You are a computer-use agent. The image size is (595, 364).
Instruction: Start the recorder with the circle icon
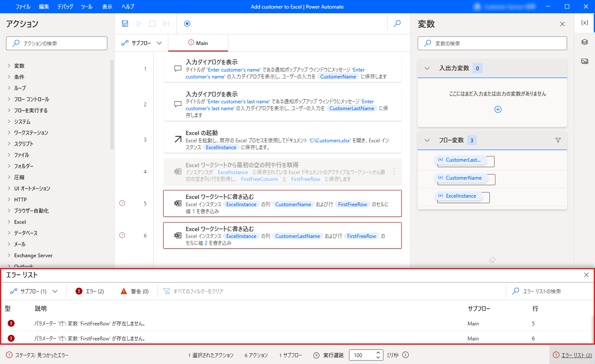(x=187, y=24)
